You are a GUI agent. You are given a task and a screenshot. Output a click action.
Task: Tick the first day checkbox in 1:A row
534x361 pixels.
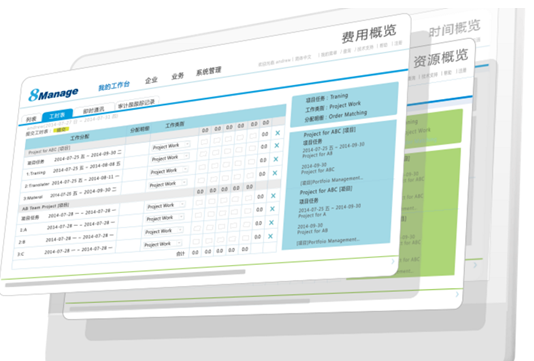click(x=198, y=216)
